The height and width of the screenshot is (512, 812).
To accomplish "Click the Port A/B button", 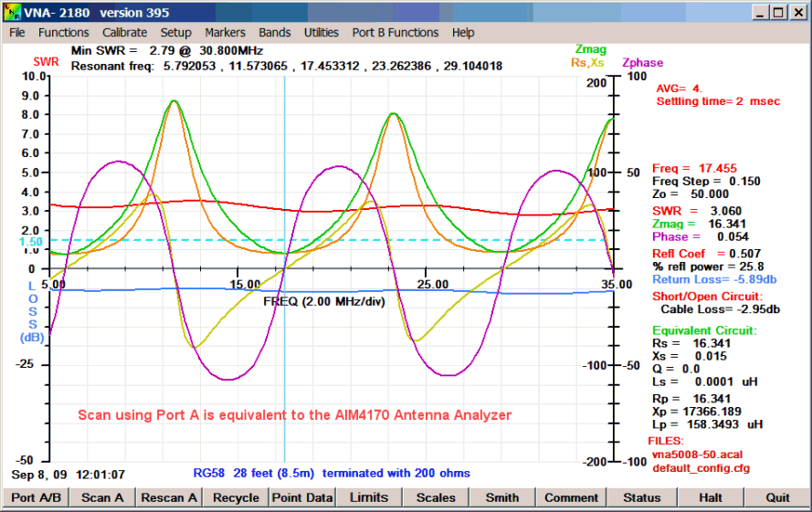I will tap(35, 498).
